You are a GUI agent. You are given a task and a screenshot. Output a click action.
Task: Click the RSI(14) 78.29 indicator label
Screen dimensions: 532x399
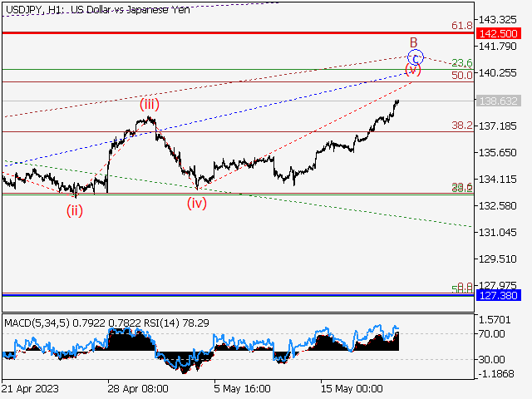point(176,323)
